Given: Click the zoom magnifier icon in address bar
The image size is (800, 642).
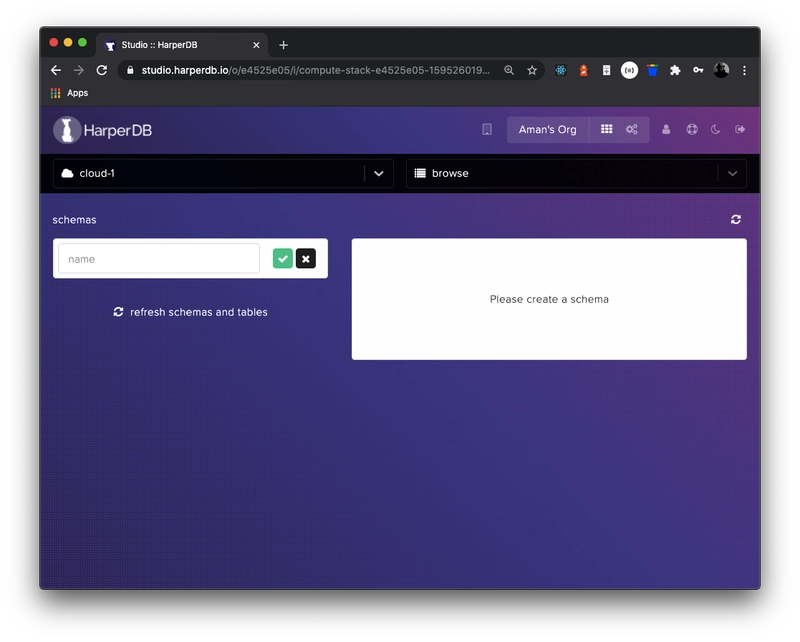Looking at the screenshot, I should pyautogui.click(x=509, y=70).
